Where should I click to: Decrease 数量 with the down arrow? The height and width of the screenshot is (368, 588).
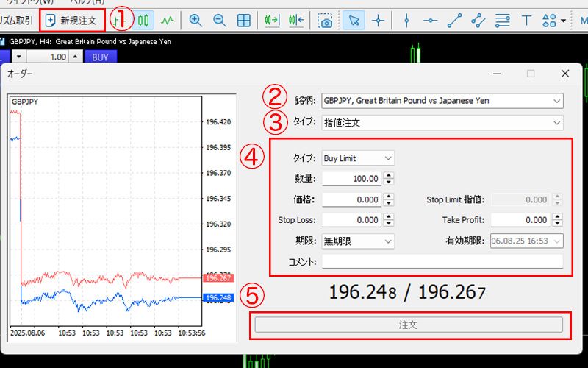[x=389, y=182]
